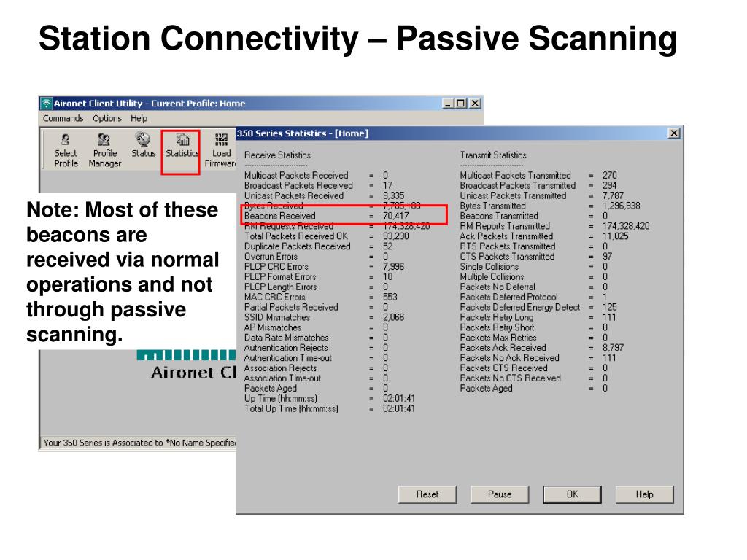Image resolution: width=747 pixels, height=560 pixels.
Task: Click the Status toolbar icon
Action: (144, 145)
